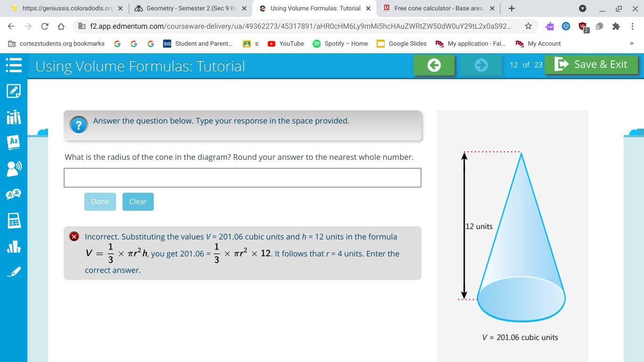
Task: Click the radius answer input field
Action: click(242, 178)
